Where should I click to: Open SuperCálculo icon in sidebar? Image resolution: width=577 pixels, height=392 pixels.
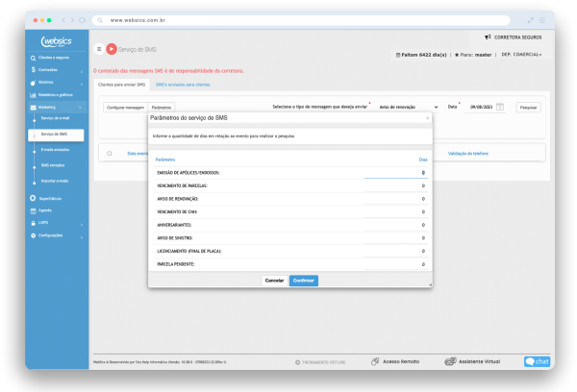coord(33,198)
